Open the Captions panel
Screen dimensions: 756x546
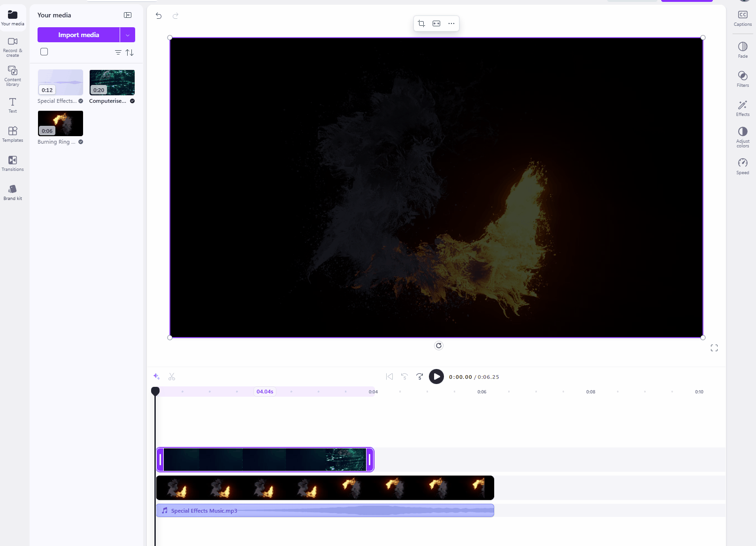click(742, 18)
